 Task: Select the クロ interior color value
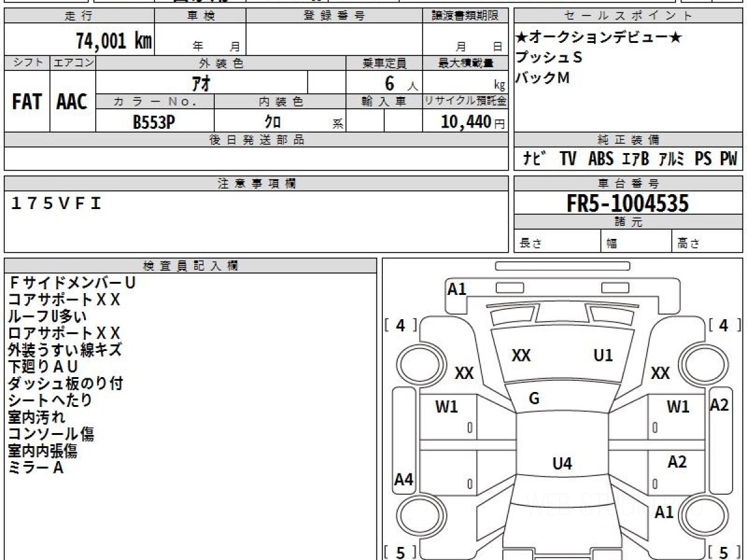tap(273, 122)
